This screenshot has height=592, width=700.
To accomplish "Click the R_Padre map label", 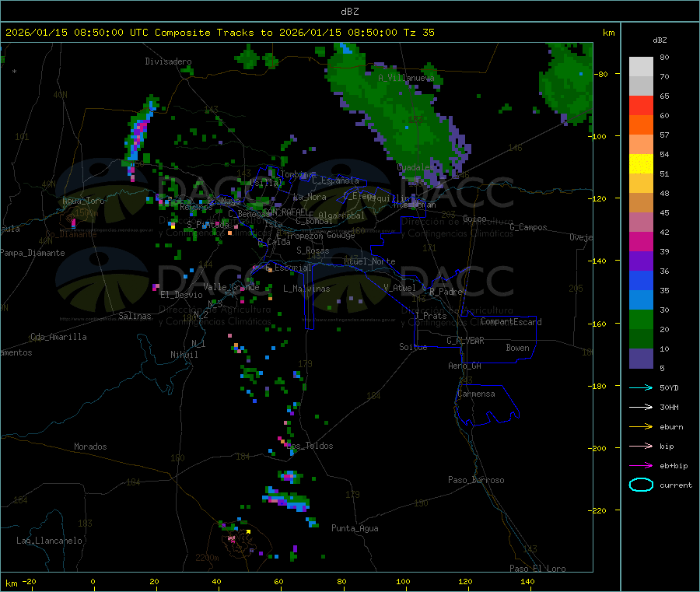I will pyautogui.click(x=446, y=292).
